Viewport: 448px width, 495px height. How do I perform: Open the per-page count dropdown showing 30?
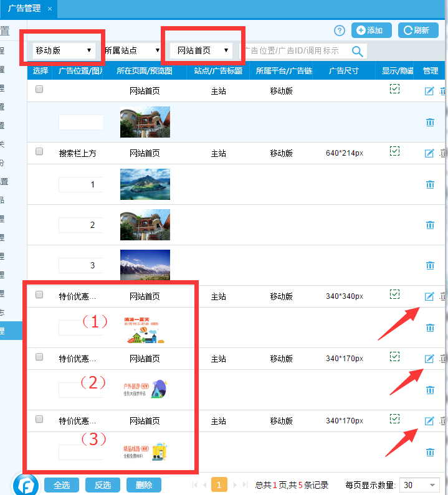click(420, 485)
